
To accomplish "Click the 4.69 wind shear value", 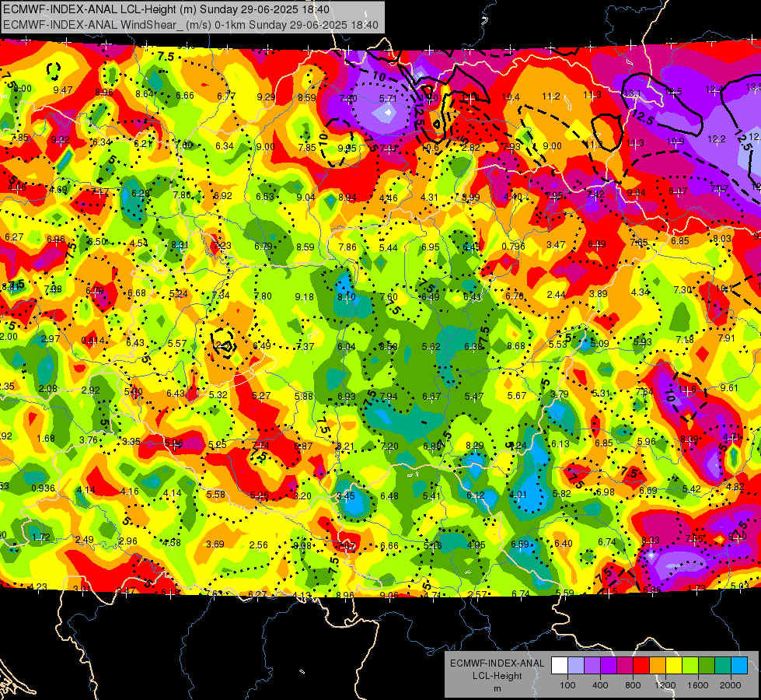I will click(58, 190).
